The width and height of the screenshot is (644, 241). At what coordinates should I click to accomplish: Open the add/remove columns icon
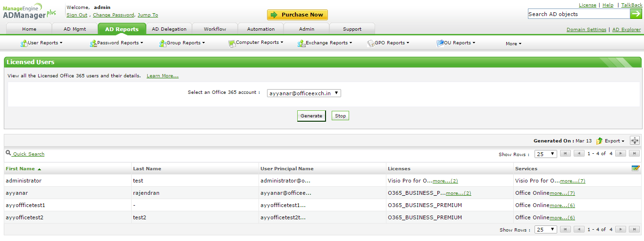pyautogui.click(x=636, y=168)
